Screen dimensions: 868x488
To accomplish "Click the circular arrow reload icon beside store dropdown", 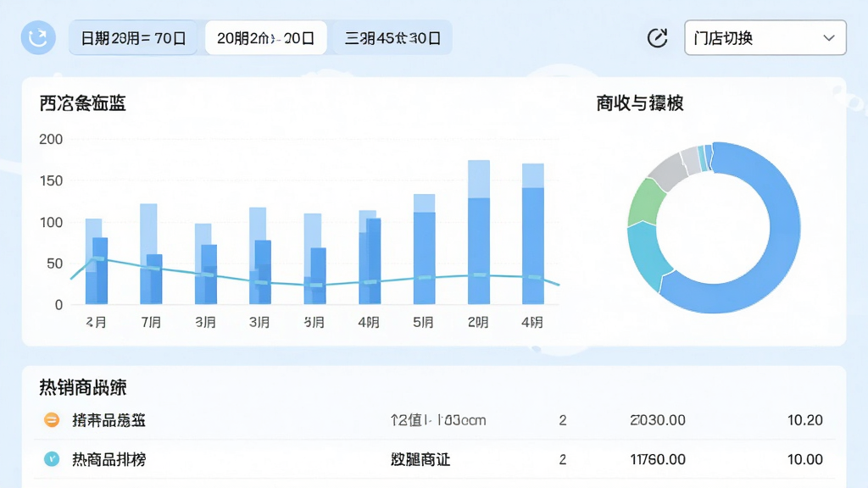I will (x=657, y=37).
